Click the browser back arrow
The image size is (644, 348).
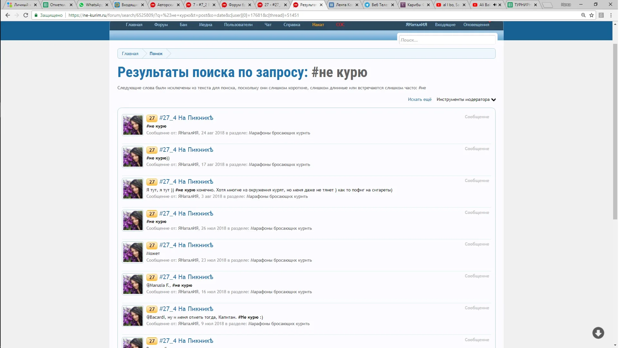pos(7,15)
